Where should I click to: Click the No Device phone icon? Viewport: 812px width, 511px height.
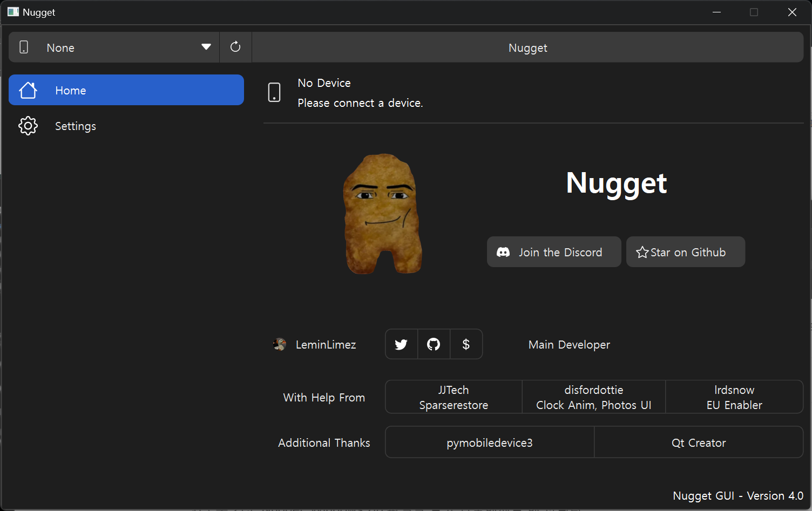coord(274,92)
